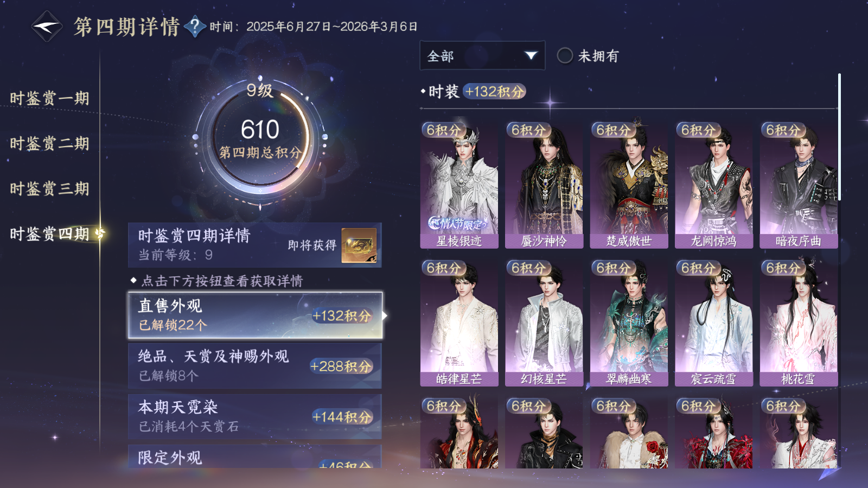Switch to 时鉴赏二期 tab
Screen dimensions: 868x488
coord(49,143)
